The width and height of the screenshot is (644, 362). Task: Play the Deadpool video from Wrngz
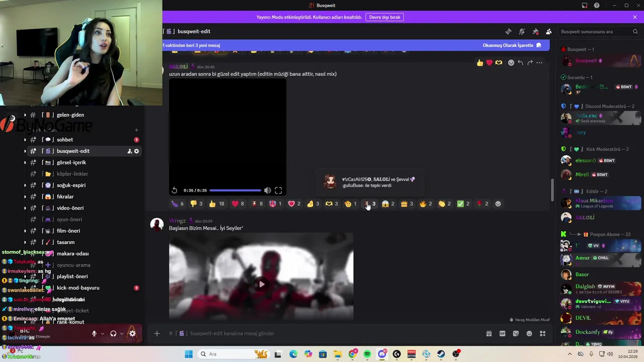point(261,284)
